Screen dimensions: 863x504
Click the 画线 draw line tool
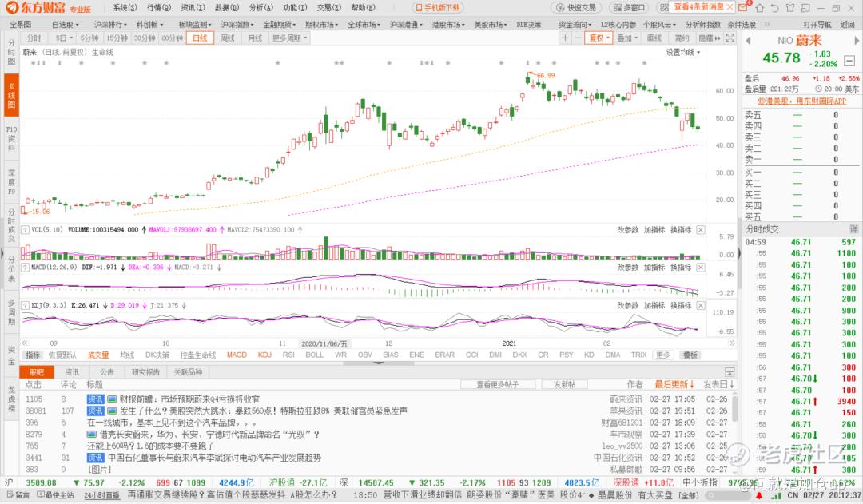(654, 38)
